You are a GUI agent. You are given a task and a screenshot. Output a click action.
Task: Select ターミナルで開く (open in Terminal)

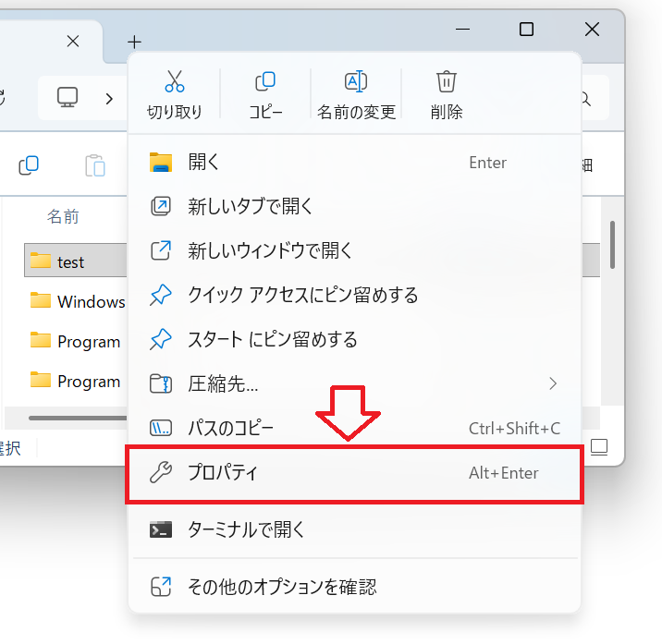point(355,529)
